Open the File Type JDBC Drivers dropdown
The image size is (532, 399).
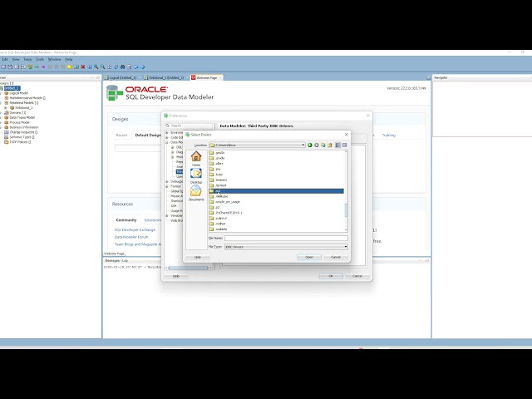[x=346, y=247]
